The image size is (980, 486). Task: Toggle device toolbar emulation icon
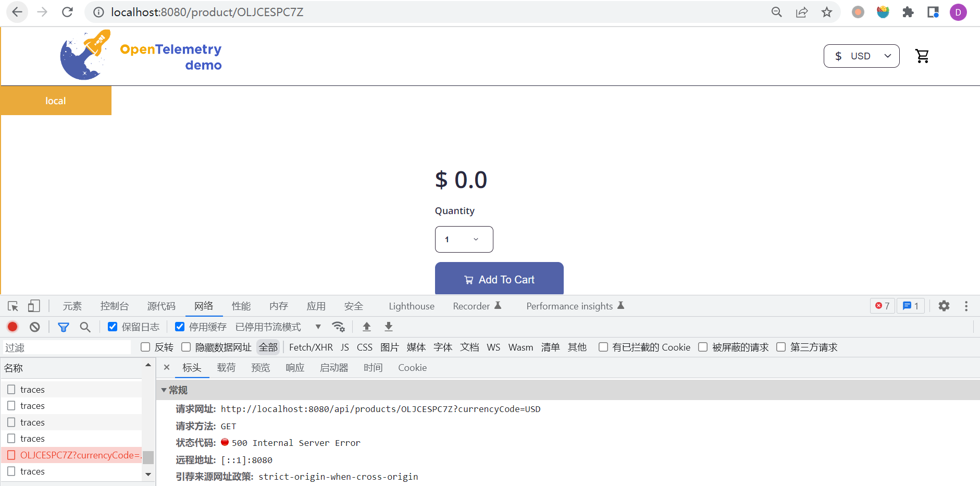click(x=34, y=306)
